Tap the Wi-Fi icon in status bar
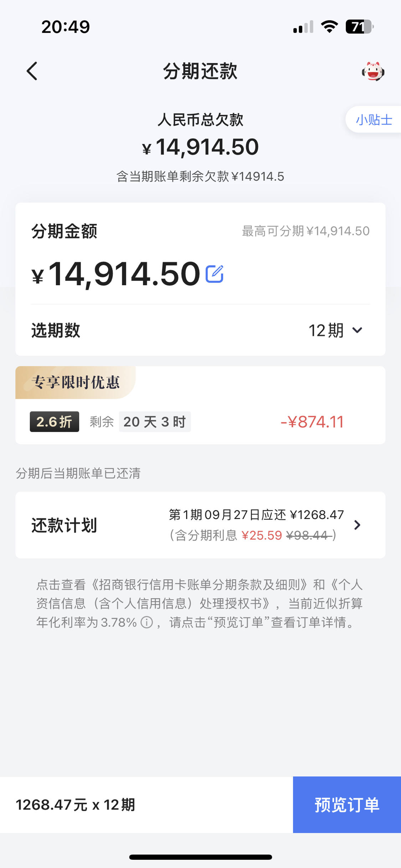The width and height of the screenshot is (401, 868). (x=329, y=27)
